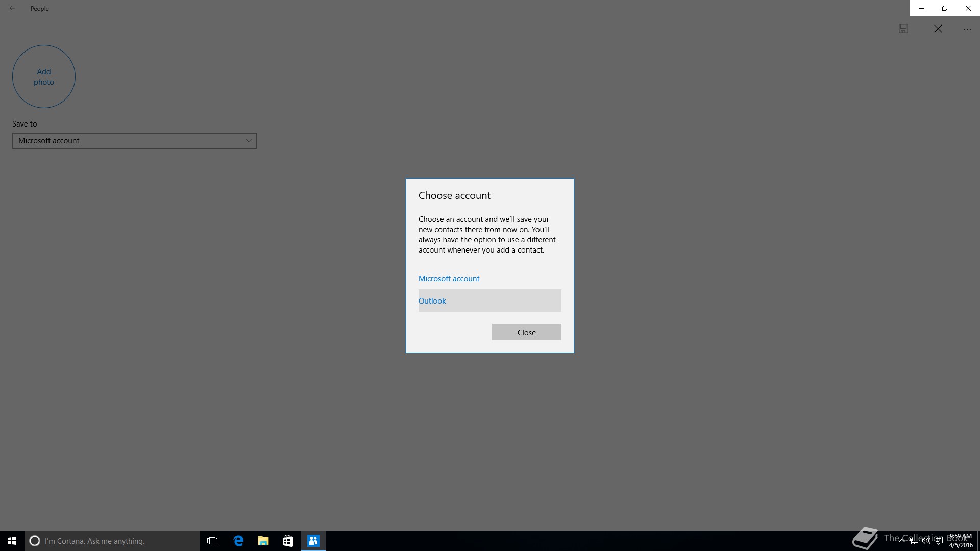Click the volume speaker tray icon
Image resolution: width=980 pixels, height=551 pixels.
(926, 541)
